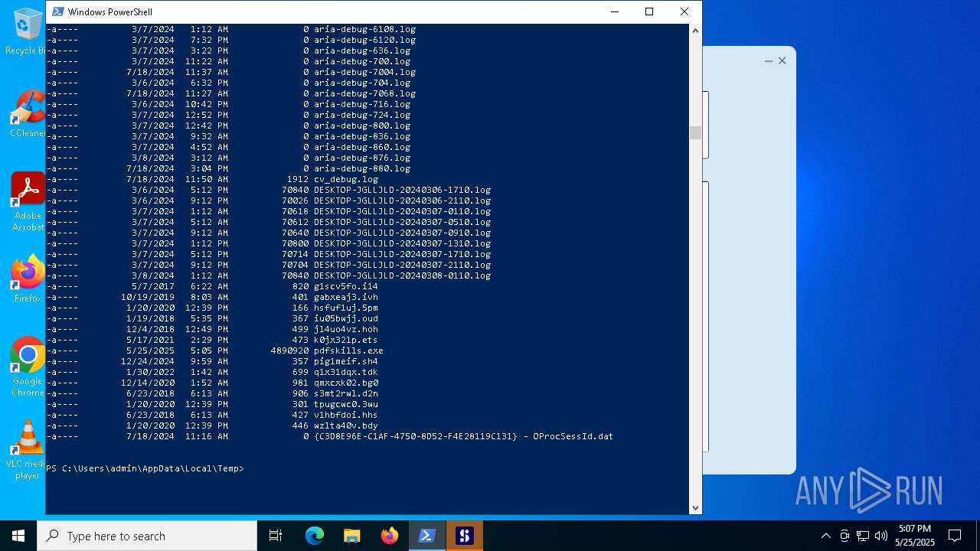The height and width of the screenshot is (551, 980).
Task: Open the Windows Start menu
Action: (x=18, y=536)
